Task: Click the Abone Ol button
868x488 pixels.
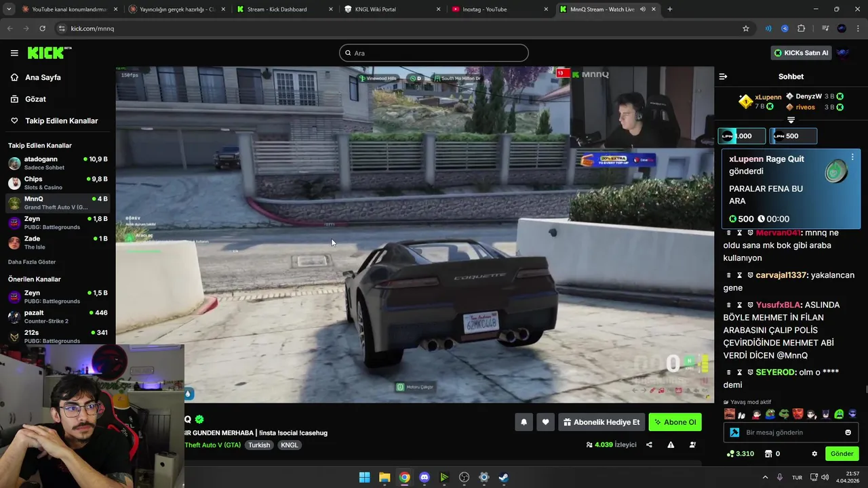Action: [x=675, y=422]
